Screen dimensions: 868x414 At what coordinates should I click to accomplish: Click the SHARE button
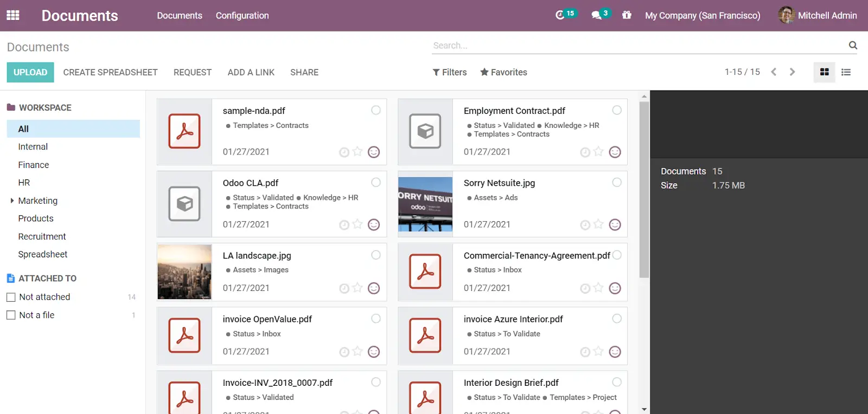pos(304,72)
